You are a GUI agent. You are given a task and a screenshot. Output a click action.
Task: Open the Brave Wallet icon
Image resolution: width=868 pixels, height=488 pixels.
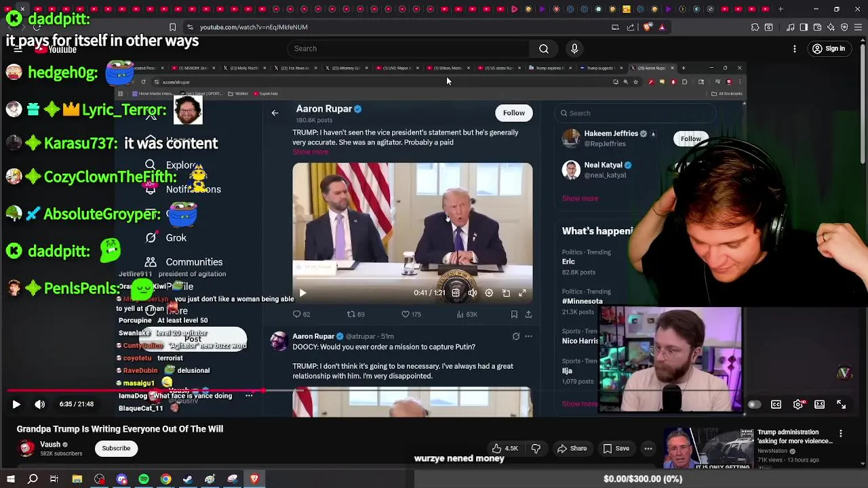click(817, 27)
